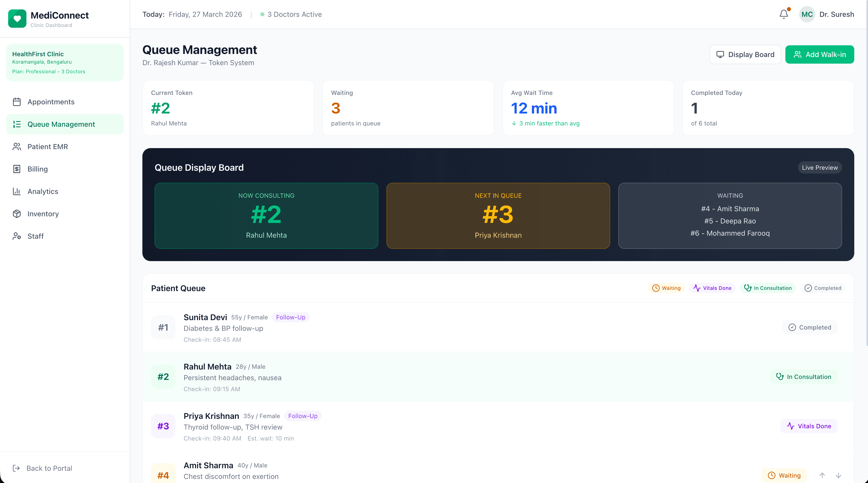Open the Display Board view
This screenshot has width=868, height=483.
[x=745, y=54]
